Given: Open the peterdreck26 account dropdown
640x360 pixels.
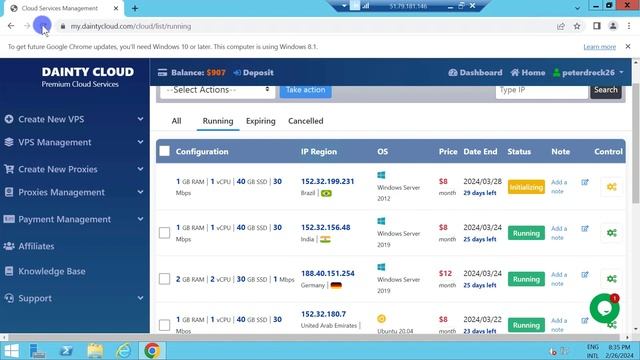Looking at the screenshot, I should coord(588,73).
